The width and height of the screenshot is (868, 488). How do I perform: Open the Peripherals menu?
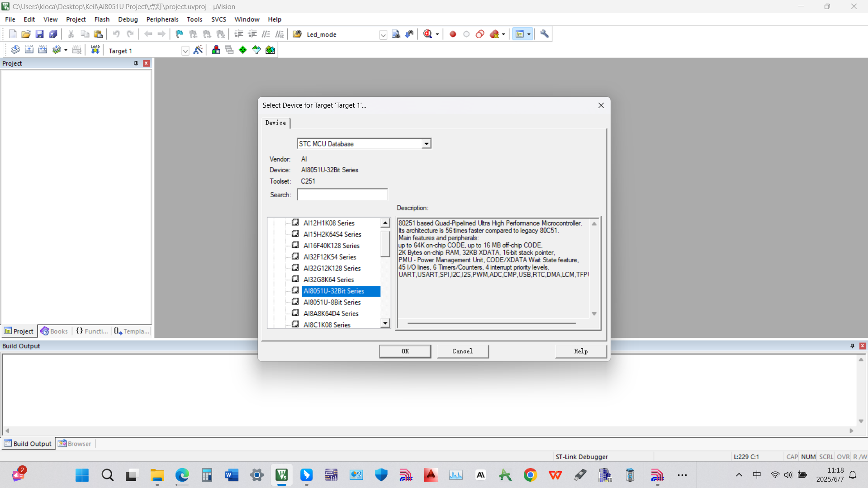162,19
